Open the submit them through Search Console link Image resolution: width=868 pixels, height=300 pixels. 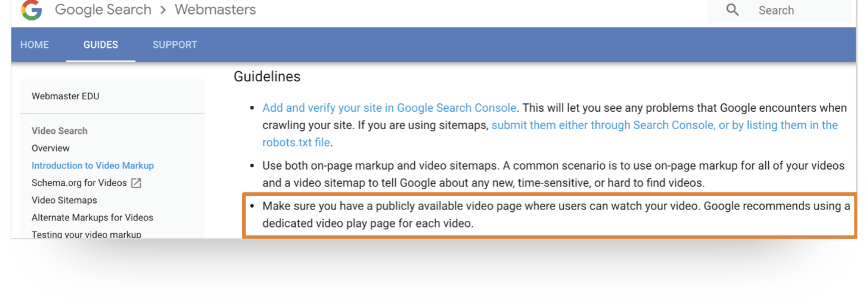click(664, 125)
